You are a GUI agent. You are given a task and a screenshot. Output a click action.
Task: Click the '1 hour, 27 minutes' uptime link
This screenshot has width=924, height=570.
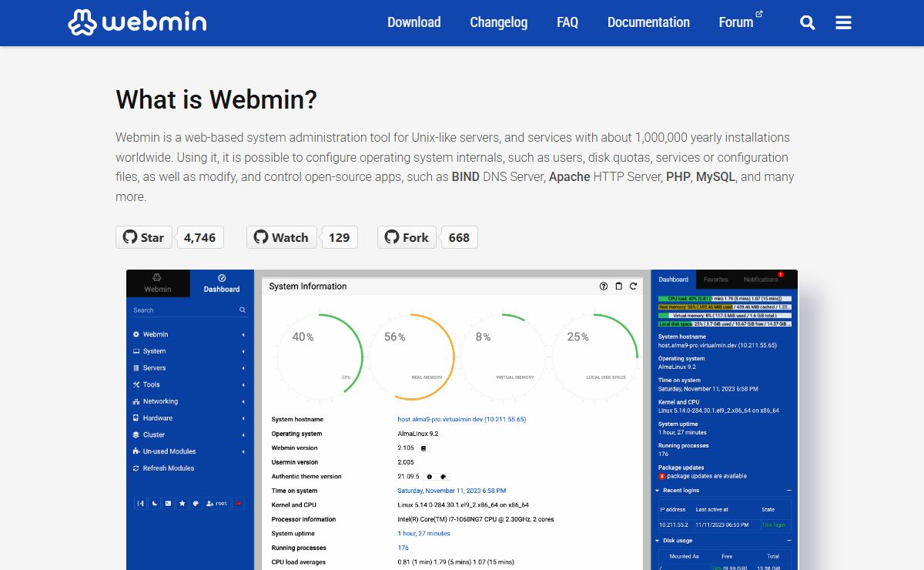pos(424,534)
